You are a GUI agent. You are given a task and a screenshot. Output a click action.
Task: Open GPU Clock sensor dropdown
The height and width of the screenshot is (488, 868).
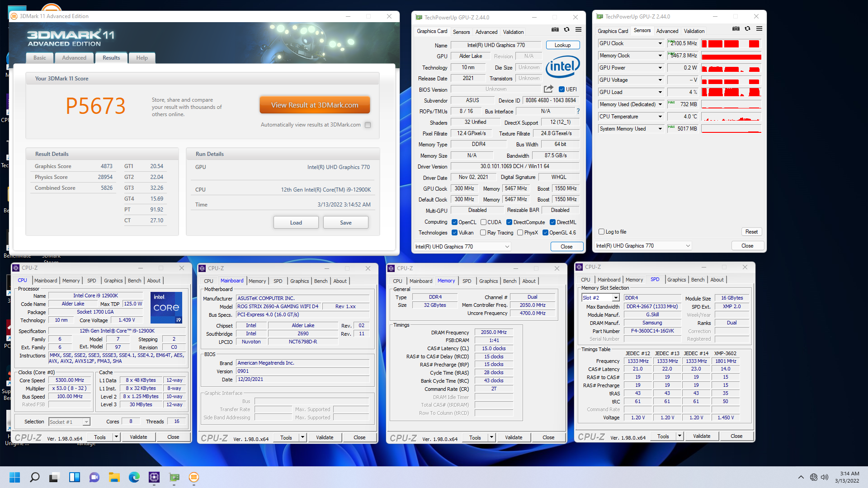pos(660,43)
